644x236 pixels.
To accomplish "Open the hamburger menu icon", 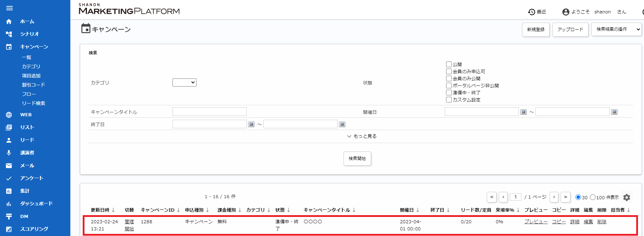I will coord(10,8).
